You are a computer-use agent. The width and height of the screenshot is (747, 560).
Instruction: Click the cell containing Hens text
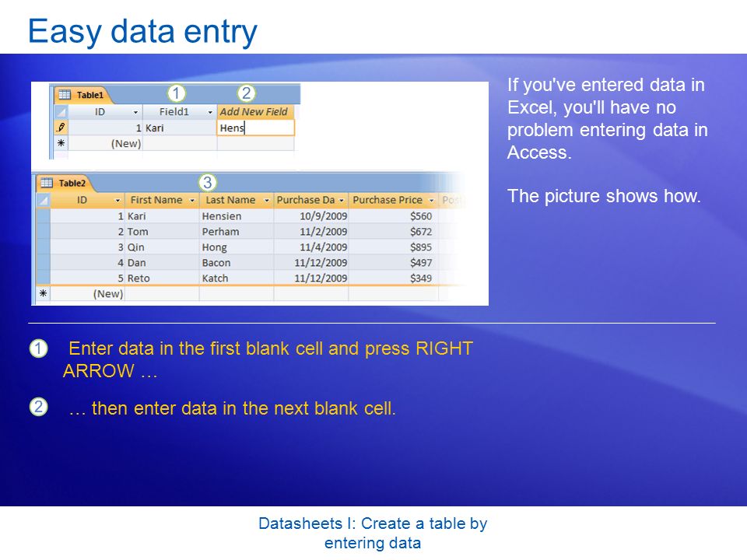[256, 128]
